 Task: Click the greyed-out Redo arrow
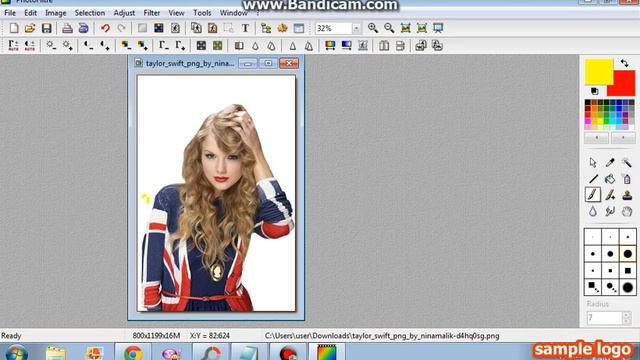tap(121, 28)
